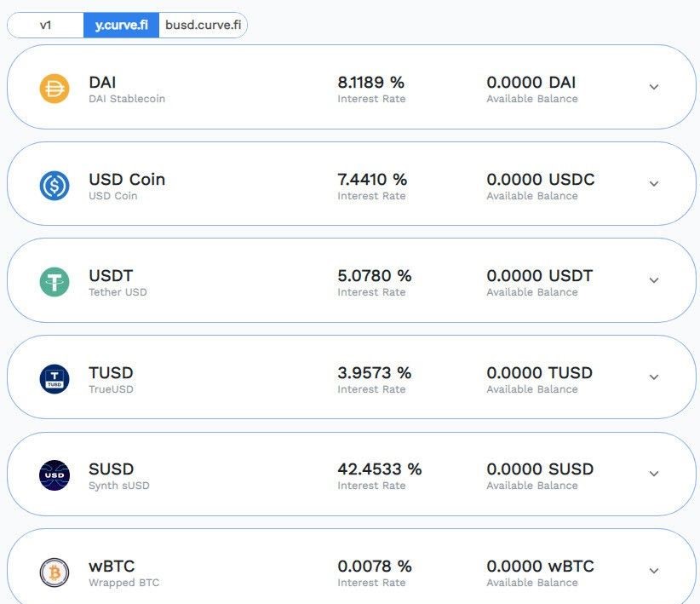Viewport: 700px width, 604px height.
Task: Click the Tether USD subtitle
Action: [x=118, y=292]
